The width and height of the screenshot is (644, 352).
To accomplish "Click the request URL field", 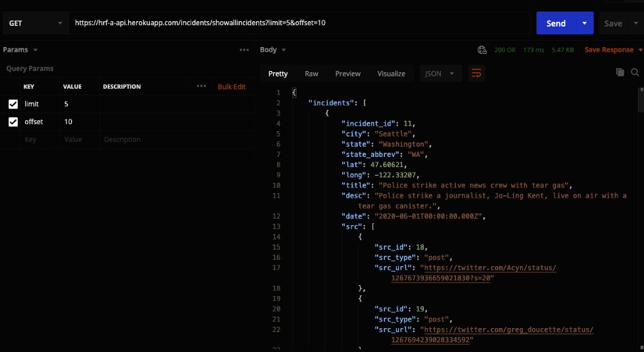I will (x=300, y=23).
